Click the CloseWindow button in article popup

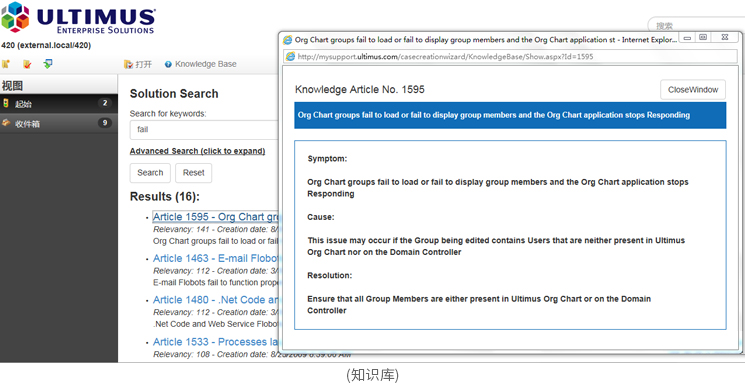693,90
